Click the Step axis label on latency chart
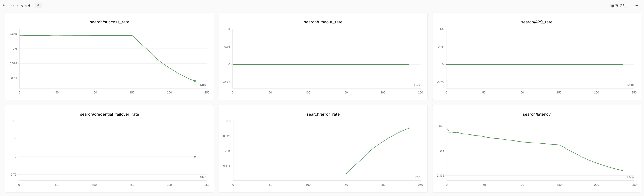The image size is (644, 196). (630, 177)
